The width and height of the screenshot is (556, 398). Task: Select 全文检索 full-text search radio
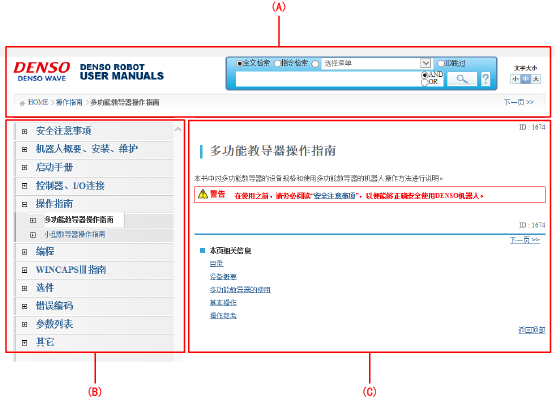click(x=239, y=63)
